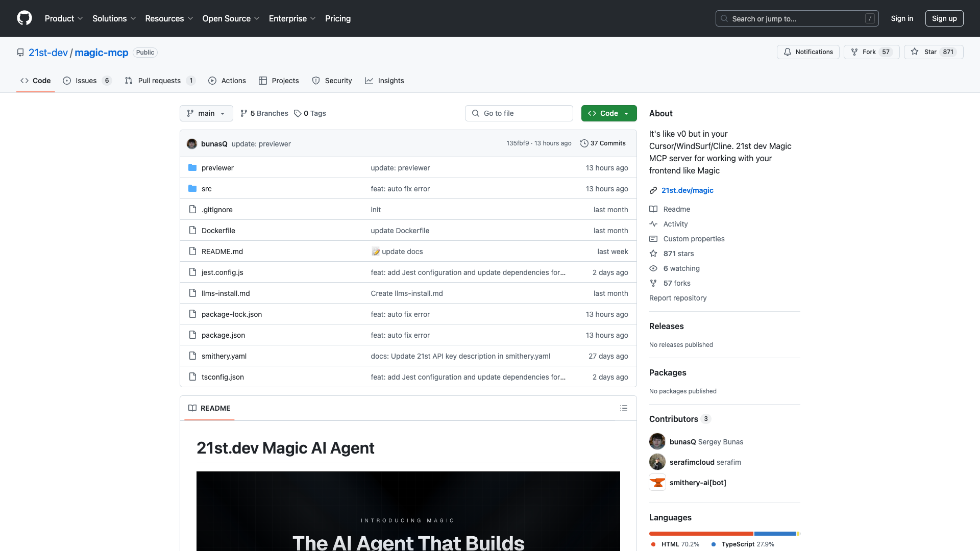Open the 37 Commits history
The width and height of the screenshot is (980, 551).
click(x=603, y=143)
